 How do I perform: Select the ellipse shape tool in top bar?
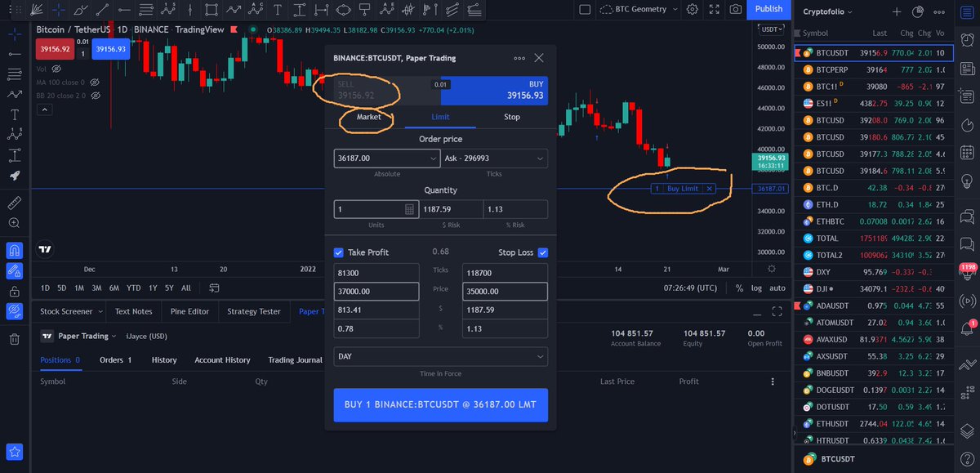coord(343,10)
